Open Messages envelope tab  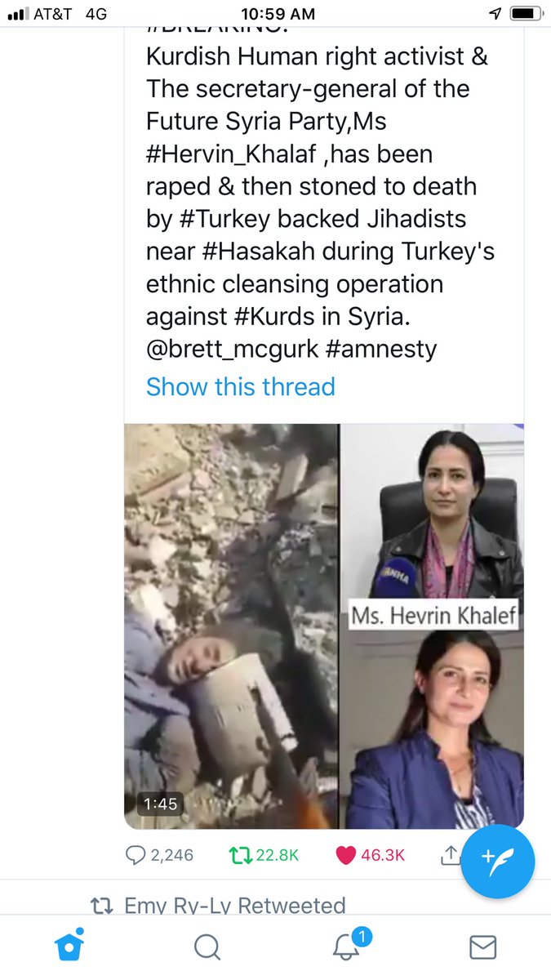[x=483, y=947]
